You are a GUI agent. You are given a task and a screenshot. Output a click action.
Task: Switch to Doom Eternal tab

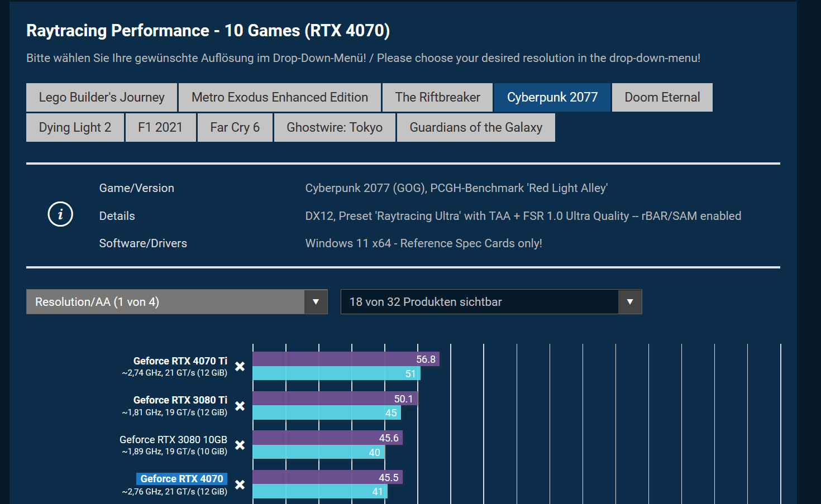pos(662,98)
